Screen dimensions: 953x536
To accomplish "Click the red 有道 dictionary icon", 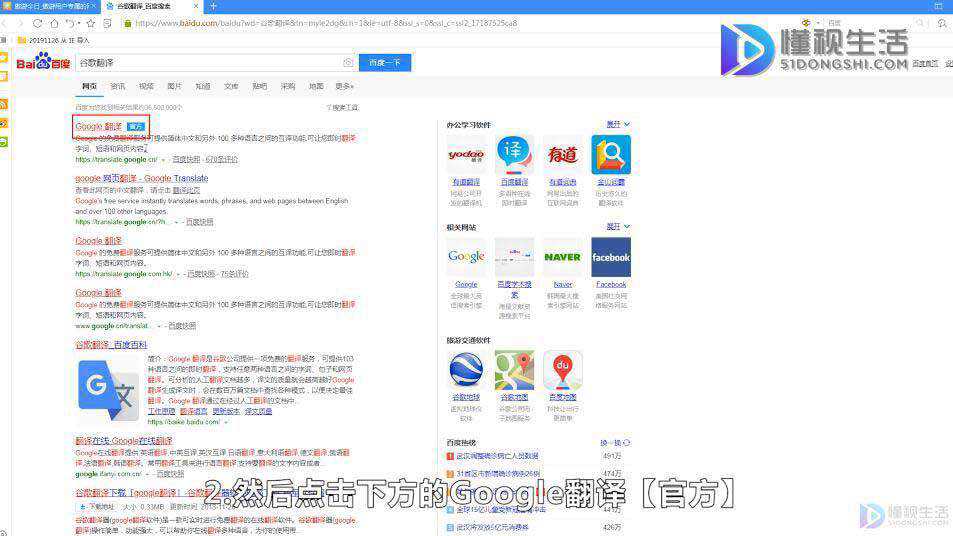I will [x=563, y=155].
